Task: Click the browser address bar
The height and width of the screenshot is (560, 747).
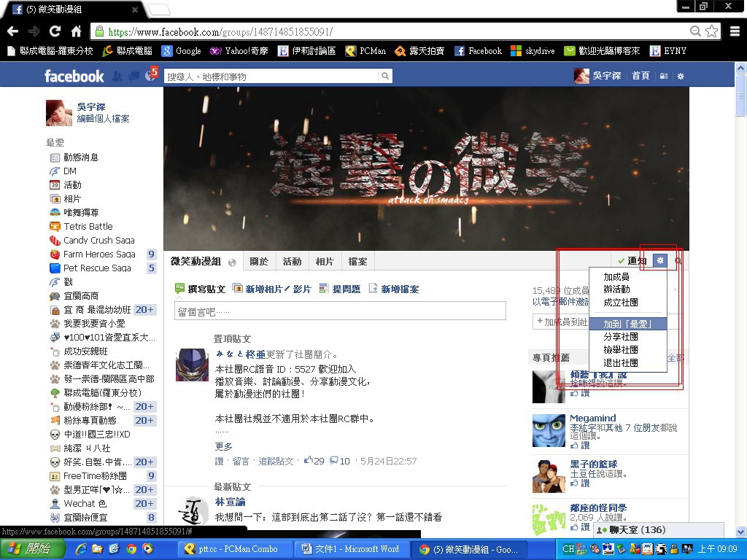Action: click(x=391, y=32)
